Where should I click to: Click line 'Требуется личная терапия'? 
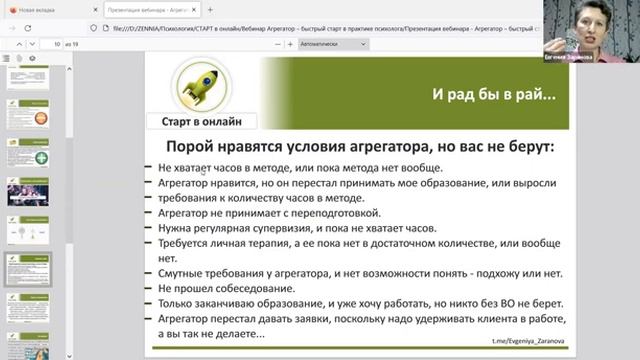pyautogui.click(x=359, y=251)
